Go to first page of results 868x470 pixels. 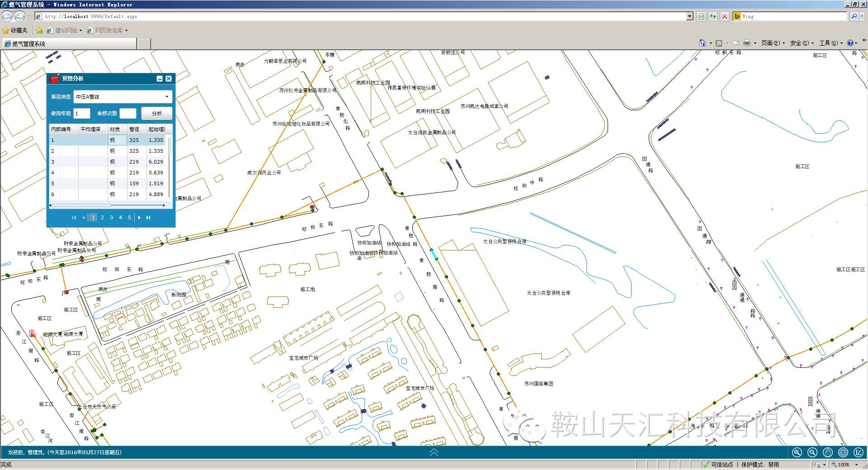[74, 217]
